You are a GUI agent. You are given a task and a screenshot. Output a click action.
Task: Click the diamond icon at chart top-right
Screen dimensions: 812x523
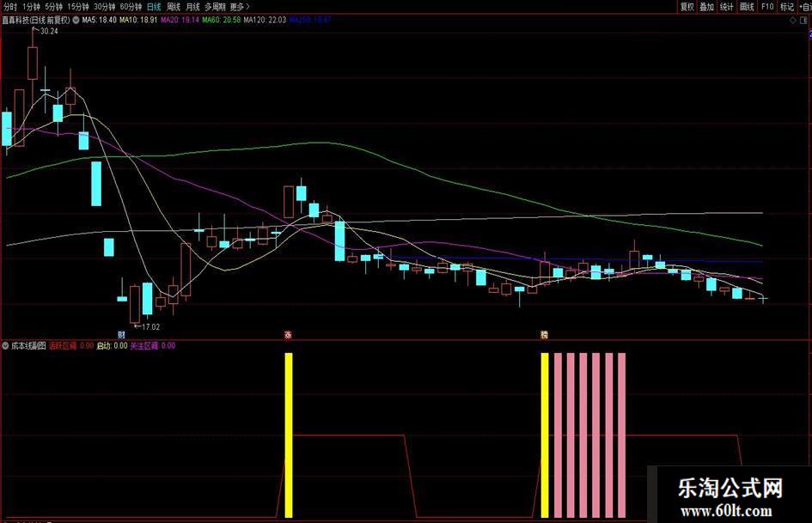pos(793,21)
